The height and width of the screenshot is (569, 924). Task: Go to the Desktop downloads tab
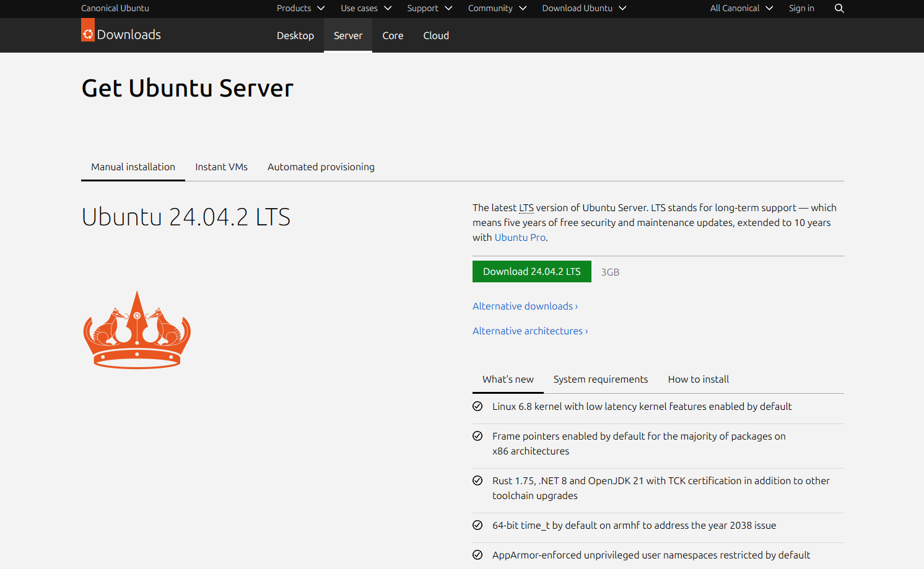coord(295,35)
